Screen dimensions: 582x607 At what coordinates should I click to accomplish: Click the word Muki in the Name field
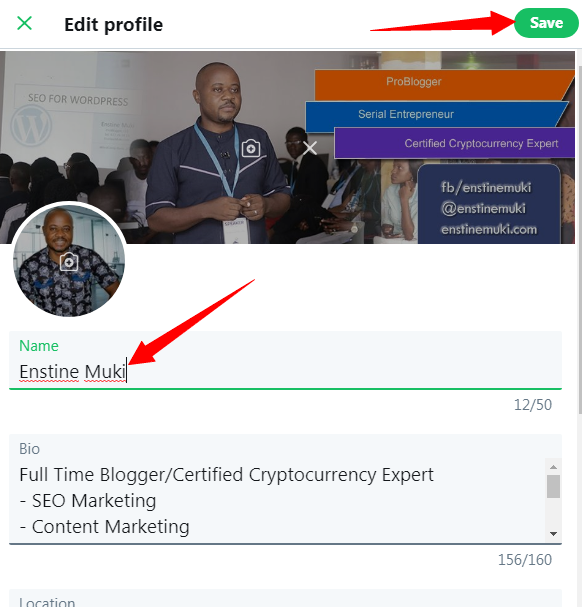tap(105, 372)
